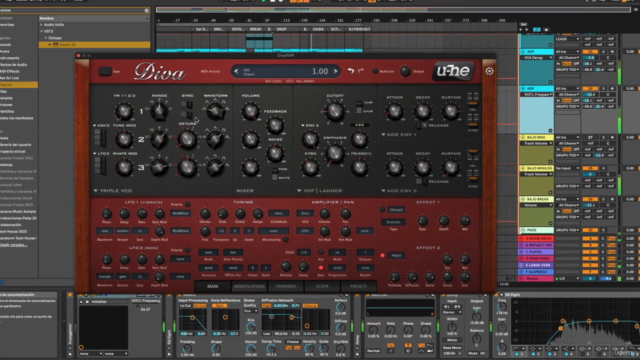
Task: Click the FM 1>2/3 knob
Action: (x=124, y=111)
